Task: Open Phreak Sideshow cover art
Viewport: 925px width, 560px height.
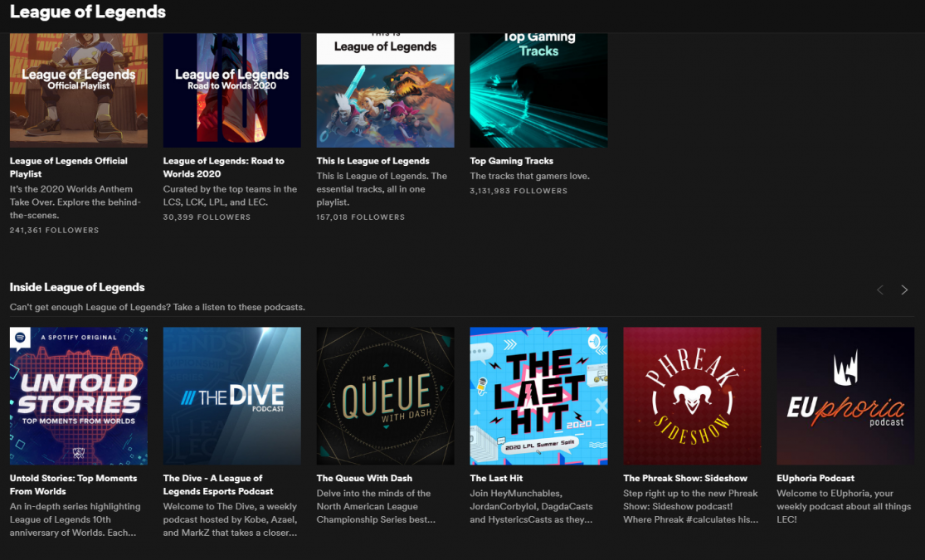Action: coord(692,396)
